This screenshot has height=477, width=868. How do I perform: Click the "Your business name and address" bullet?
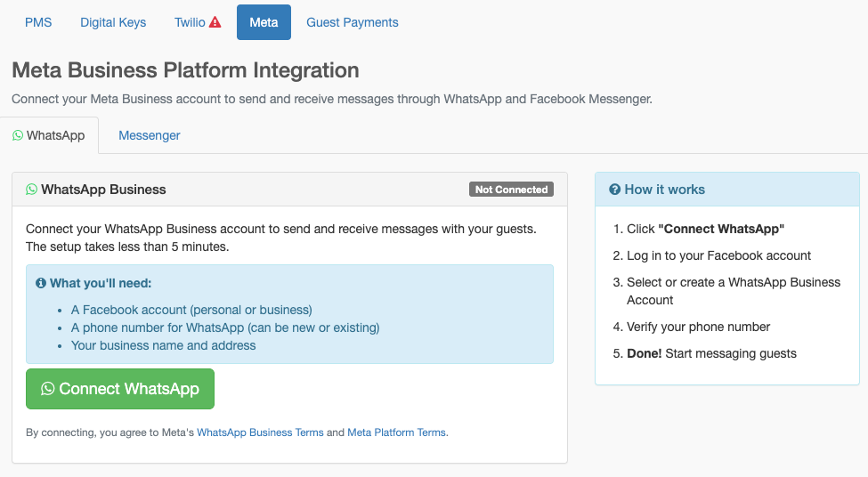point(164,345)
